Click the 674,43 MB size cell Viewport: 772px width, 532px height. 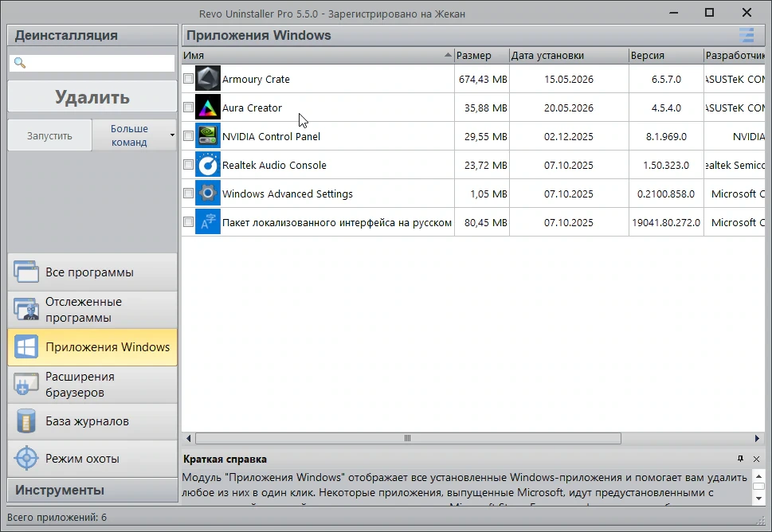(483, 79)
